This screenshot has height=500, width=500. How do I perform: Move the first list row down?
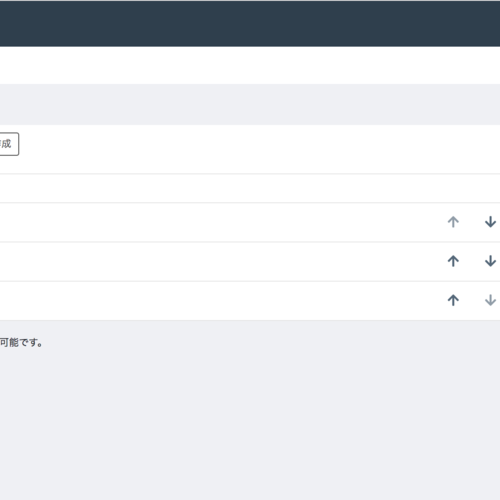pos(490,222)
